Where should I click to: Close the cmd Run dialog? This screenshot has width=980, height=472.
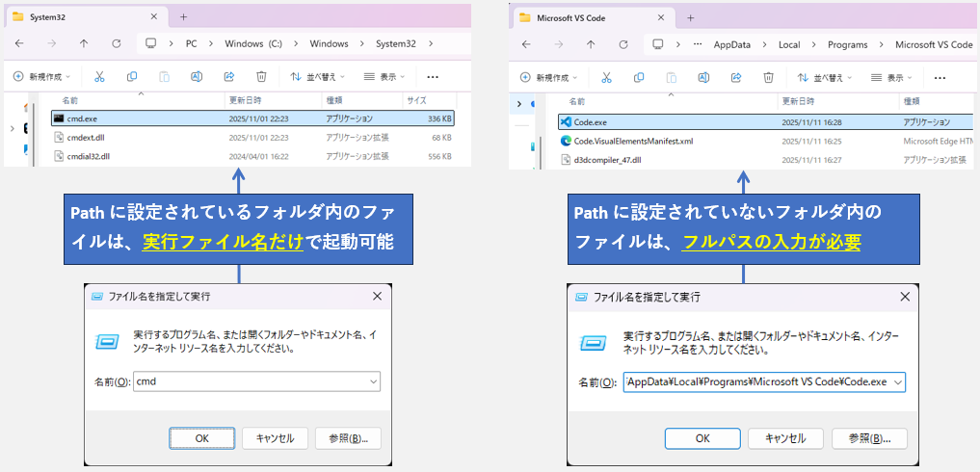(x=377, y=297)
